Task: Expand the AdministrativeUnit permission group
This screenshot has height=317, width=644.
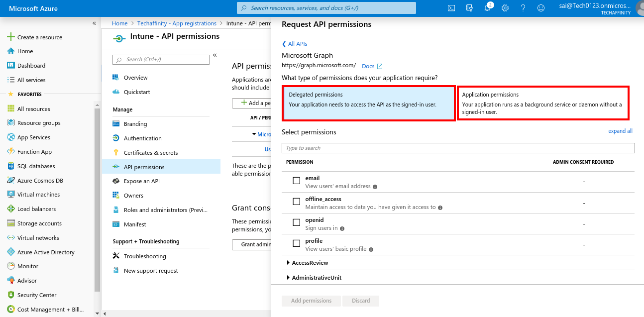Action: click(x=288, y=278)
